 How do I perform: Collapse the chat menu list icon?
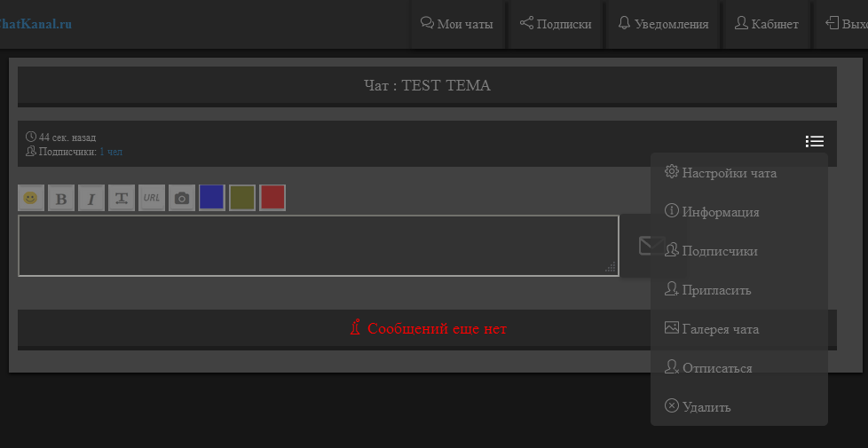coord(814,141)
